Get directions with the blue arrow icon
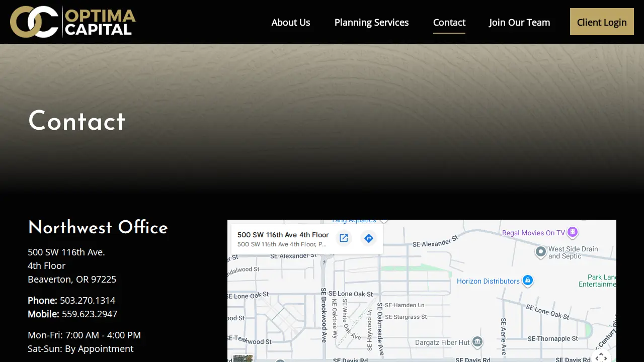 pyautogui.click(x=369, y=238)
